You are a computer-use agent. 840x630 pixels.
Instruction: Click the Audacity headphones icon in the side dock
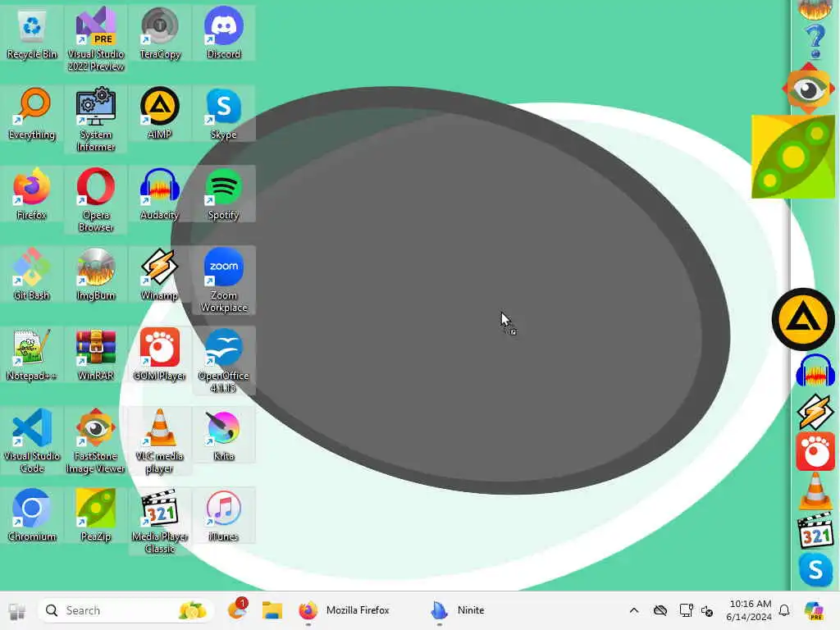pyautogui.click(x=815, y=371)
